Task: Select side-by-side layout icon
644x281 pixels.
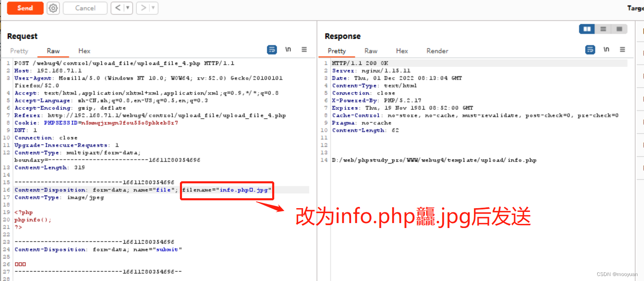Action: point(587,29)
